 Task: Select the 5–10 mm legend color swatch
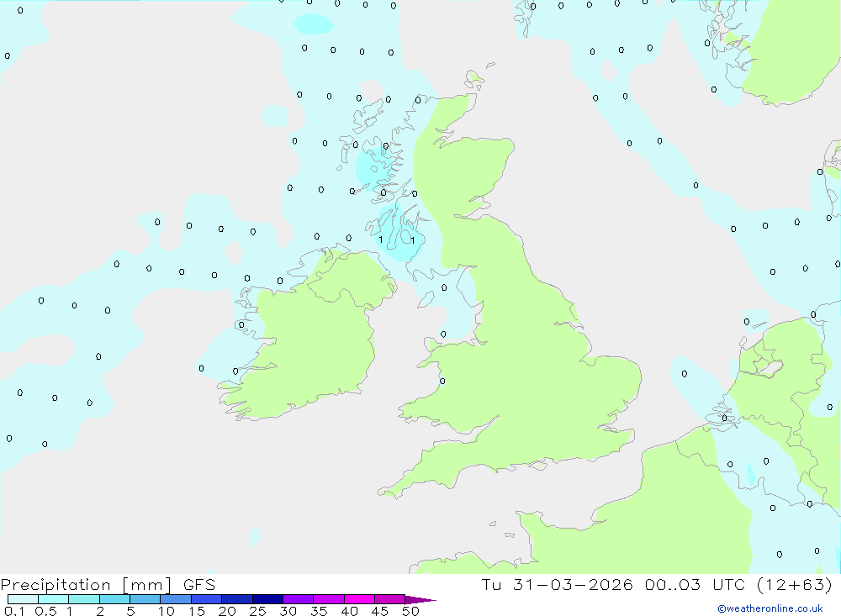145,599
